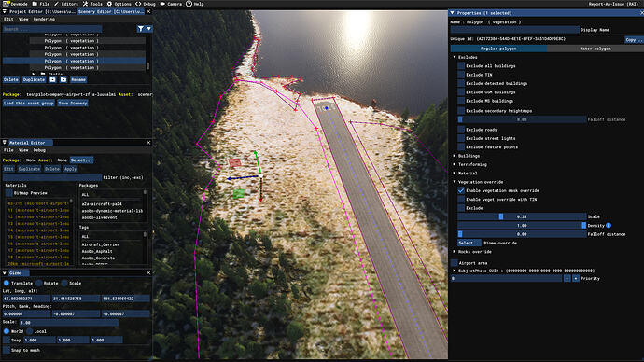Open the Camera menu
This screenshot has height=362, width=644.
[x=171, y=4]
